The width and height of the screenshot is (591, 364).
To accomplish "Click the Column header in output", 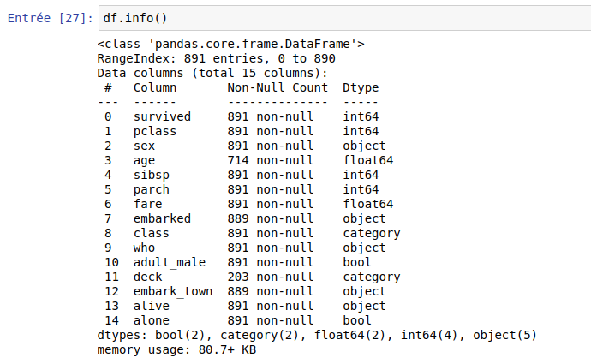I will click(154, 87).
